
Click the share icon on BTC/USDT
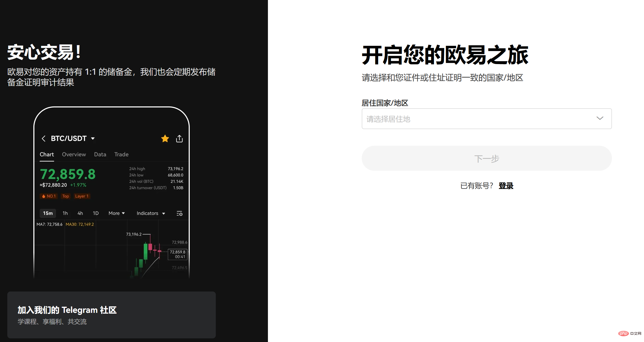coord(179,138)
